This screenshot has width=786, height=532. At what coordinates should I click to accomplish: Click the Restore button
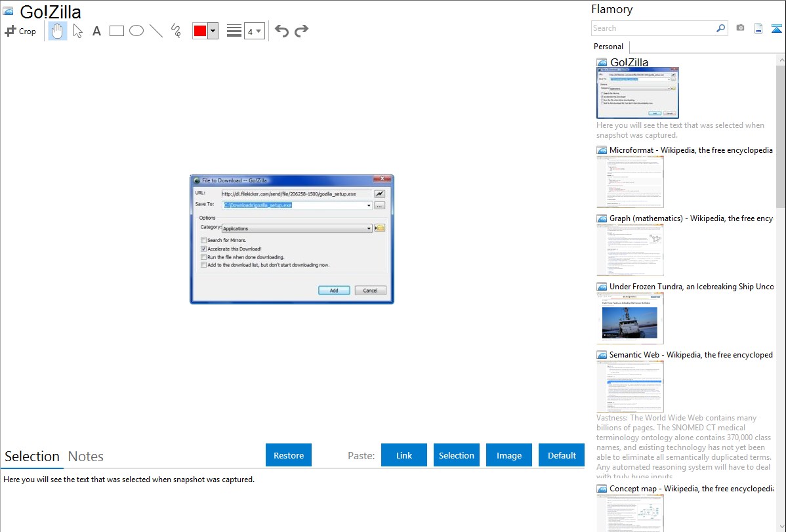tap(289, 455)
